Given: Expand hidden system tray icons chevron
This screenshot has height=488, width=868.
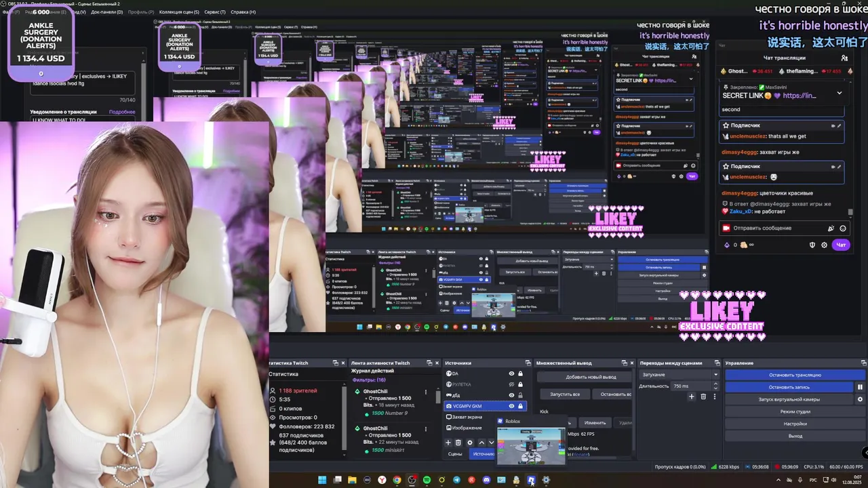Looking at the screenshot, I should pos(779,480).
